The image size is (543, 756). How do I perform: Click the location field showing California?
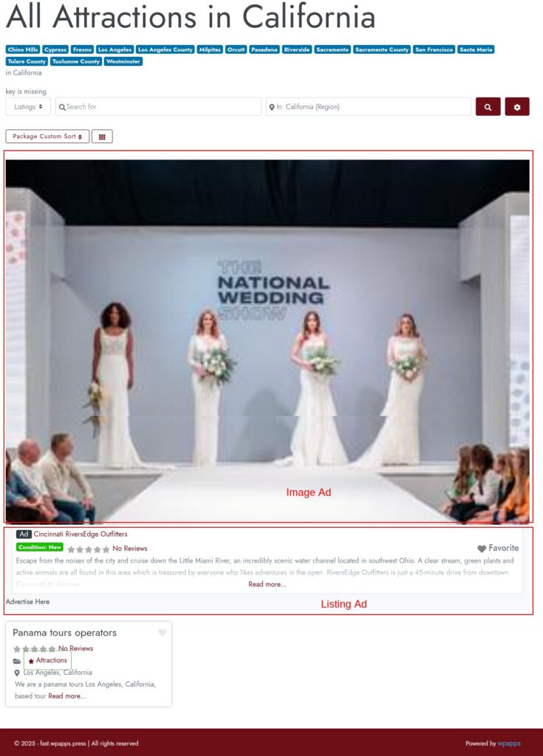(368, 107)
